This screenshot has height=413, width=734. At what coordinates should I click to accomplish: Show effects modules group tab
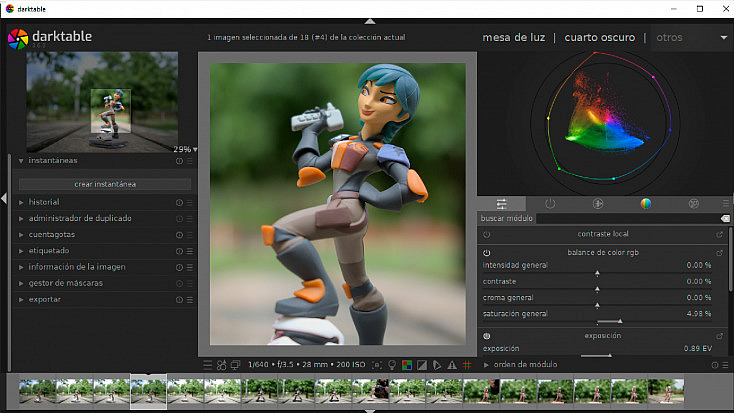click(694, 203)
